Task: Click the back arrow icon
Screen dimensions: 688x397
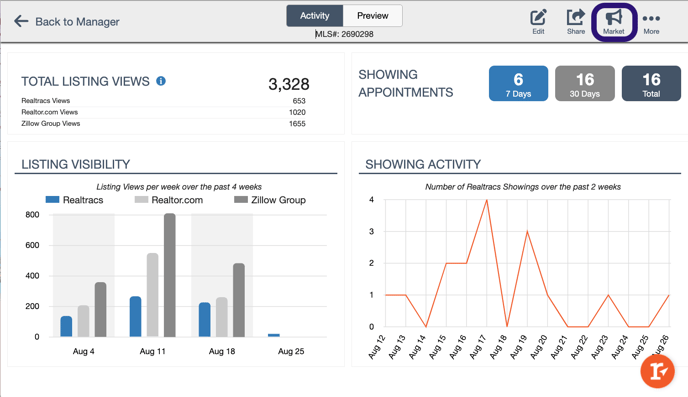Action: coord(21,21)
